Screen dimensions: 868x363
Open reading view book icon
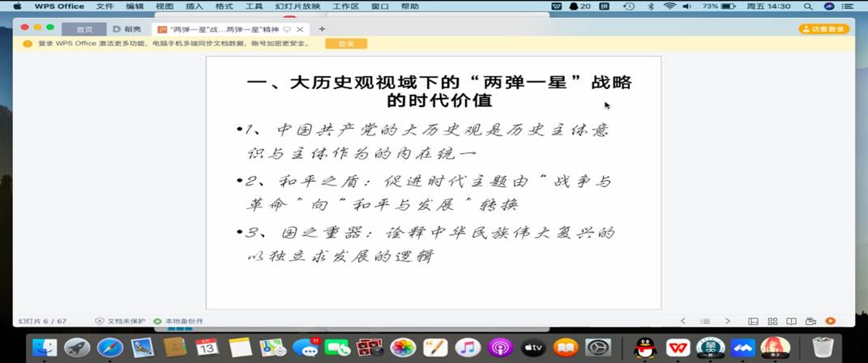792,321
